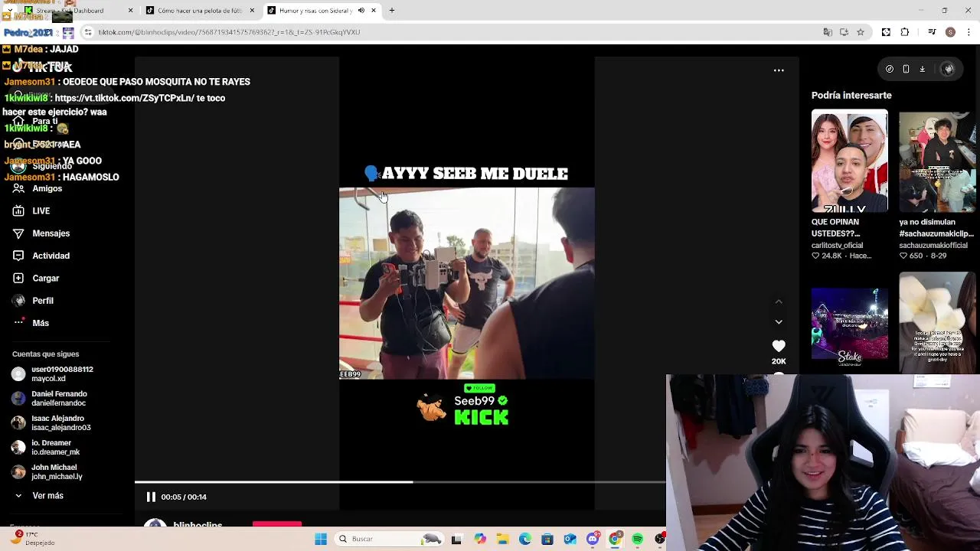Bookmark this page with star
The image size is (980, 551).
tap(861, 32)
